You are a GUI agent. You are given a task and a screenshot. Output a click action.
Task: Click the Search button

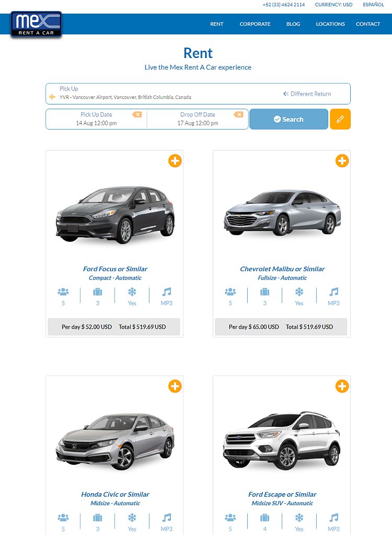tap(289, 119)
